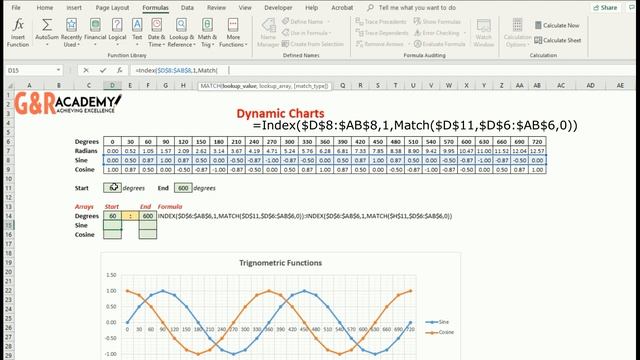Switch to the Page Layout tab
The image size is (640, 360).
112,7
